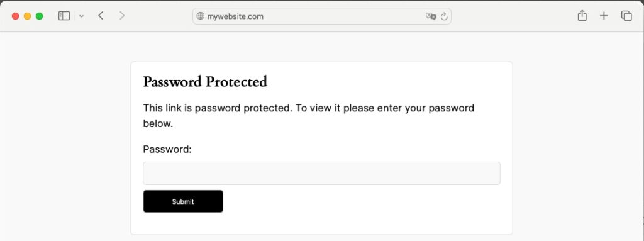644x241 pixels.
Task: Minimize the Safari window with yellow button
Action: (x=28, y=16)
